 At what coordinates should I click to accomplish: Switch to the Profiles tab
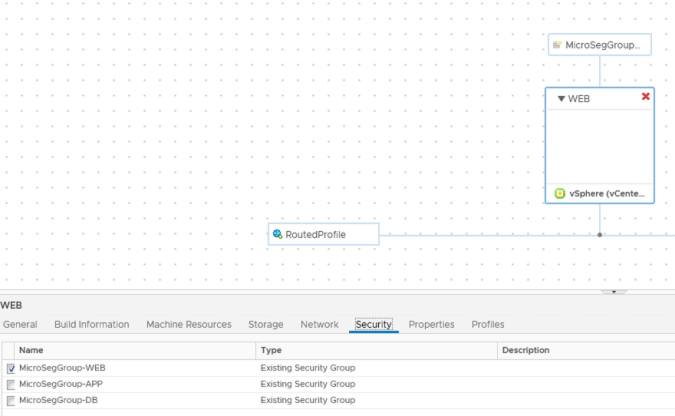488,324
